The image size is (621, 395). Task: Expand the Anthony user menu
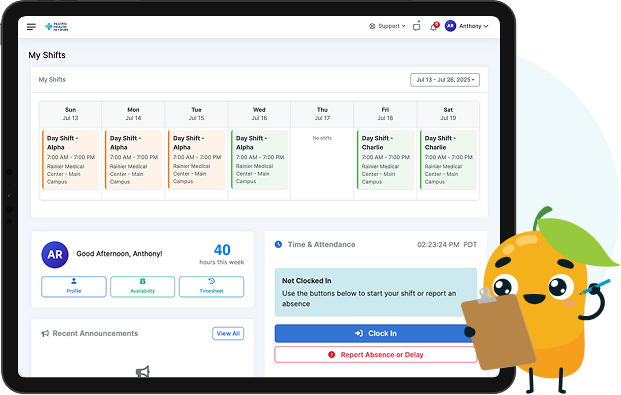coord(473,26)
